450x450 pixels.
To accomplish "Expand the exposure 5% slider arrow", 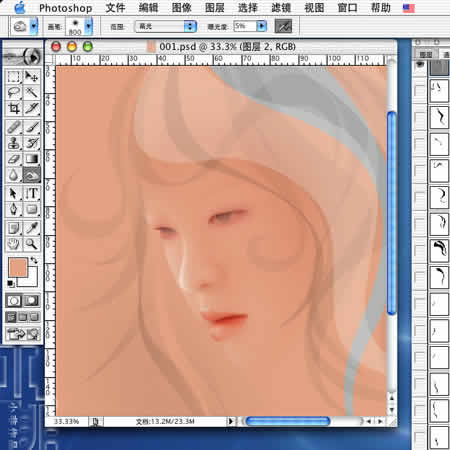I will pyautogui.click(x=262, y=26).
